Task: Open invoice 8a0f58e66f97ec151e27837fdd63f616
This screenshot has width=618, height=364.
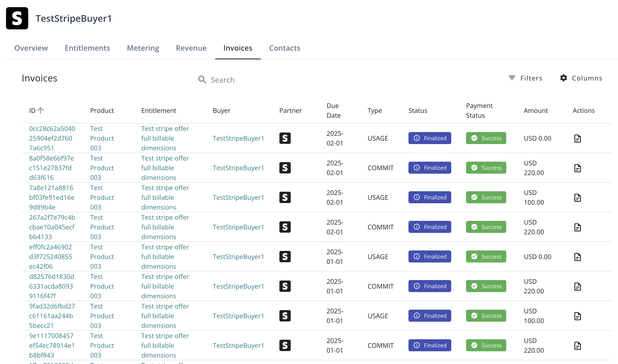Action: (52, 168)
